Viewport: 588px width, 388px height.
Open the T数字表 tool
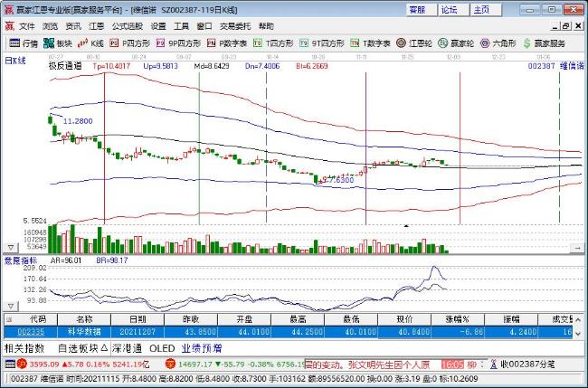[x=371, y=43]
